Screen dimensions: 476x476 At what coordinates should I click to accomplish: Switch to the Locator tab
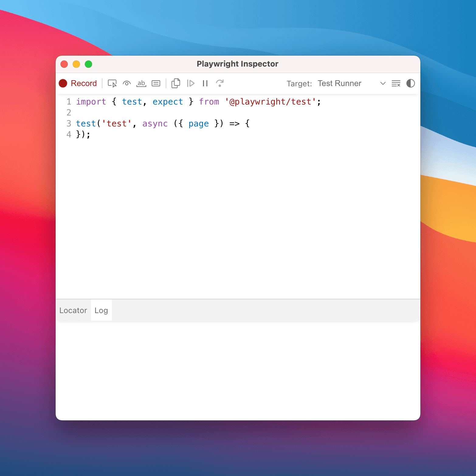[73, 310]
